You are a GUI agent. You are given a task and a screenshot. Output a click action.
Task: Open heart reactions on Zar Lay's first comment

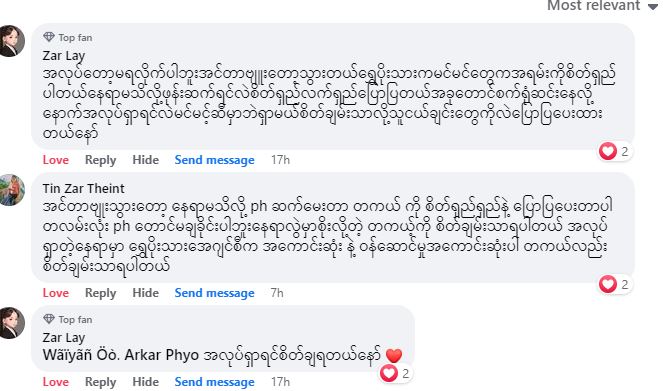pos(614,151)
